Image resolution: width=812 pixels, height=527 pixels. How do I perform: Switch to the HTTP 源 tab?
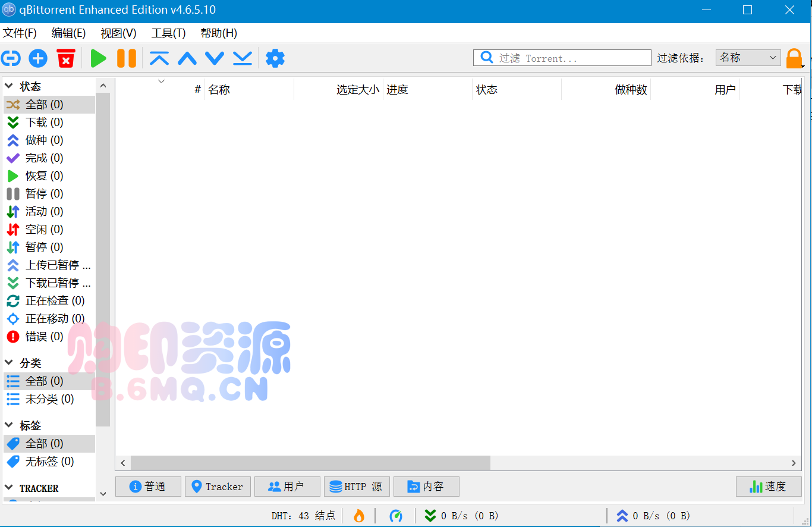pyautogui.click(x=357, y=487)
